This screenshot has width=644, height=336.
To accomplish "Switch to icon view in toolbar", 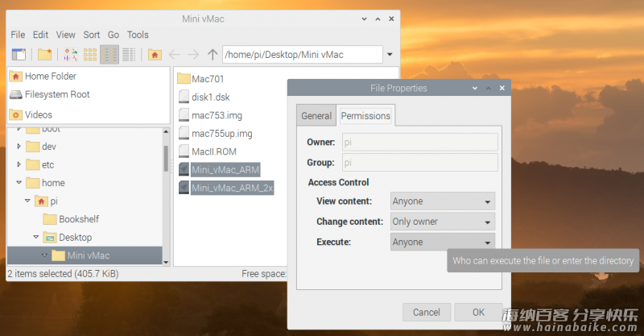I will pyautogui.click(x=90, y=55).
